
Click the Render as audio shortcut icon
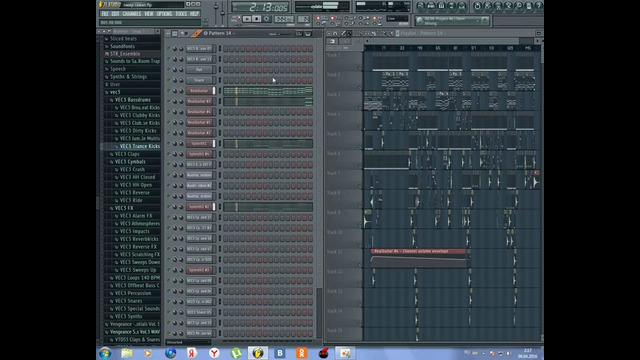tap(498, 6)
